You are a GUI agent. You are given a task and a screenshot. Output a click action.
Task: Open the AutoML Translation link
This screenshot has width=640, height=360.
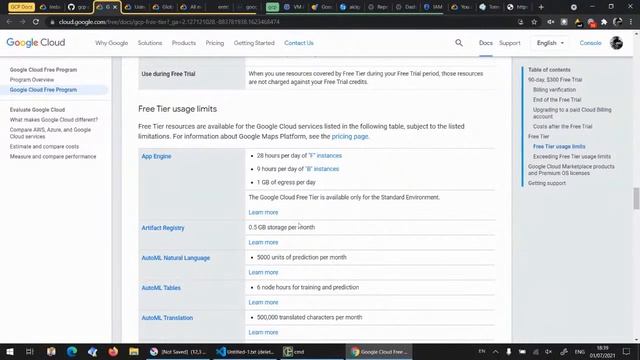coord(167,318)
